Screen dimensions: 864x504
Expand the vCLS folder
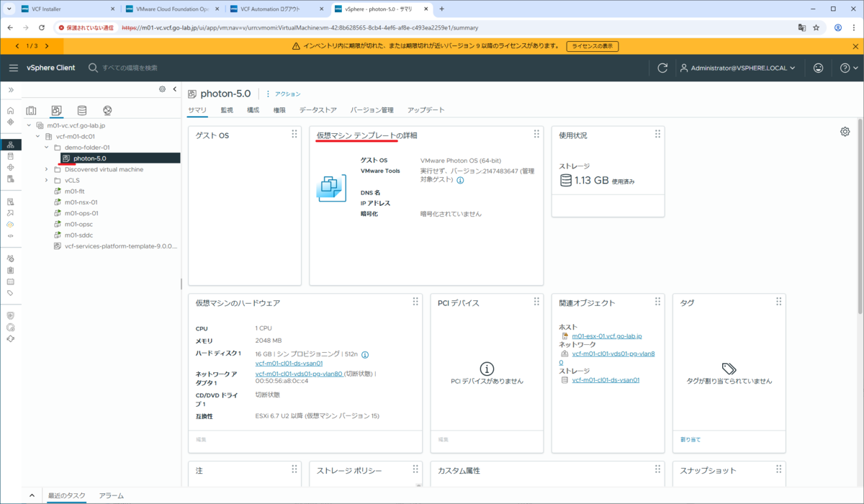(47, 180)
